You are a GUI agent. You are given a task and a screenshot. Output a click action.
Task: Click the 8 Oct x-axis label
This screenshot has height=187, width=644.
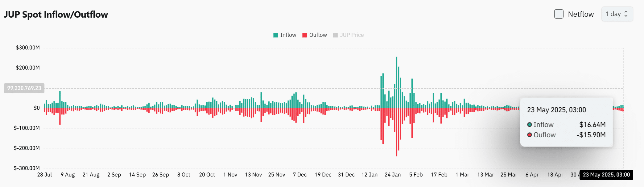click(x=184, y=175)
